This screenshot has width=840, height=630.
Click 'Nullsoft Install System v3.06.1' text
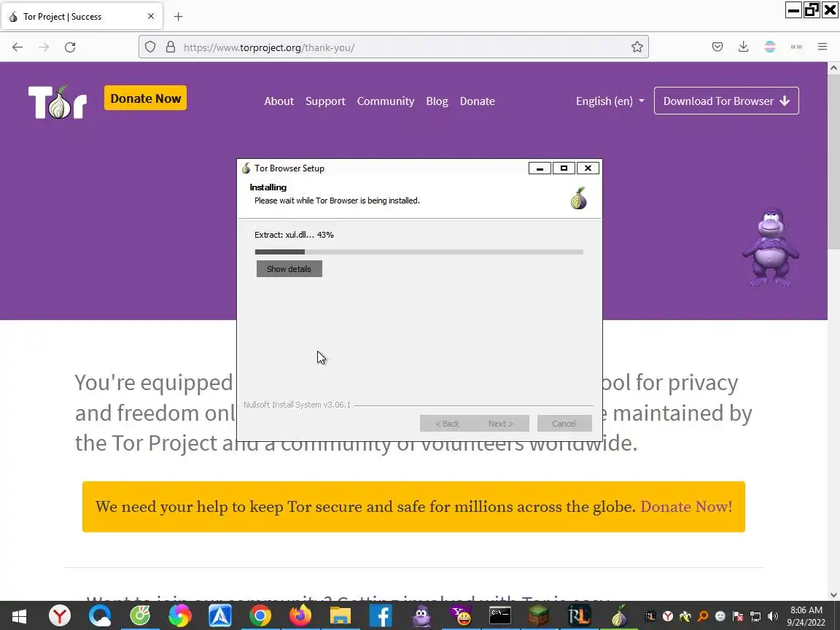297,405
